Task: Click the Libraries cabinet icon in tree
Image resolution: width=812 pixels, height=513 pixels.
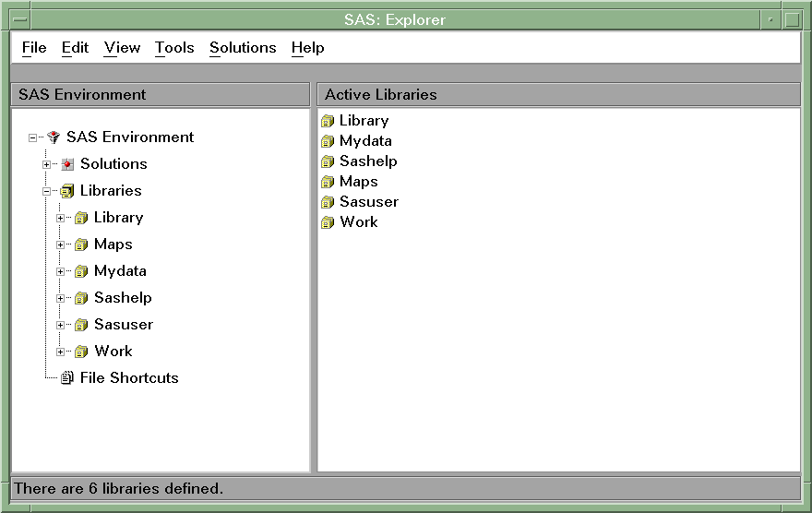Action: 66,191
